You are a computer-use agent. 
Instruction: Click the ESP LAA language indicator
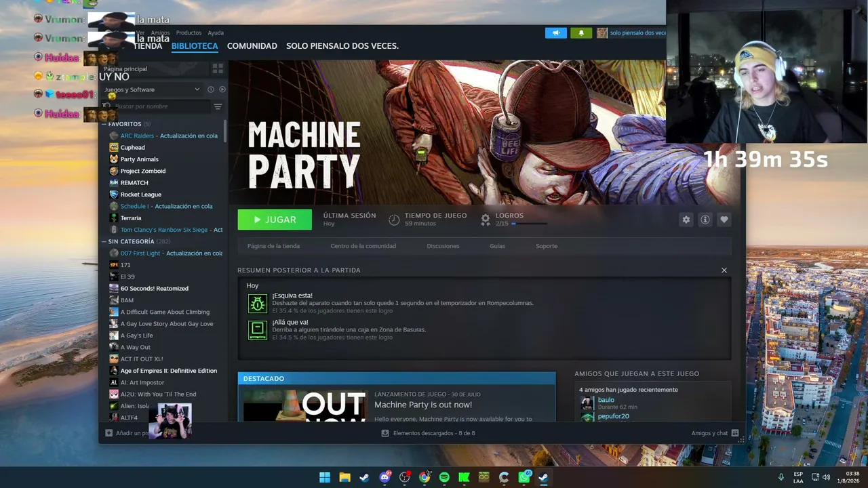798,477
